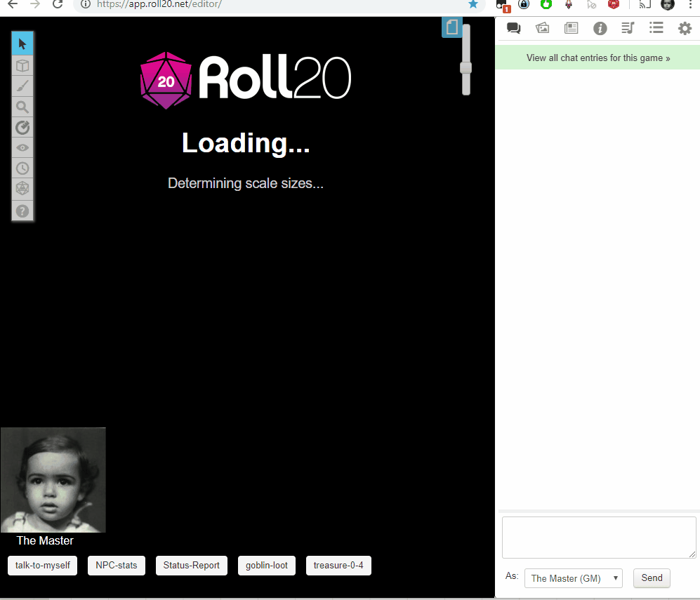Go forward in browser history
This screenshot has width=700, height=600.
(x=35, y=4)
